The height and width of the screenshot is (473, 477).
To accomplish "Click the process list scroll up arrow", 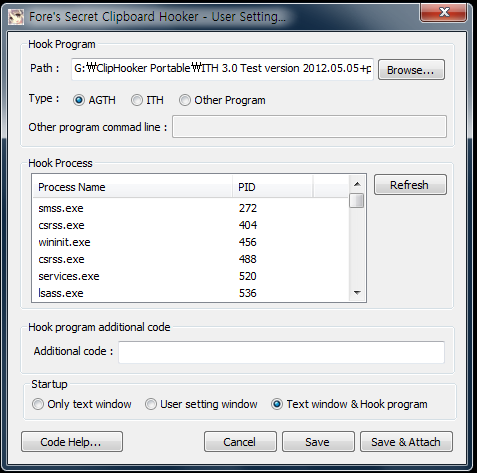I will (357, 184).
